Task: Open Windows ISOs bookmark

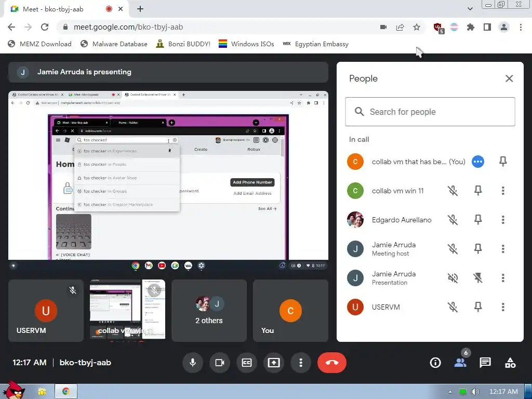Action: (x=246, y=44)
